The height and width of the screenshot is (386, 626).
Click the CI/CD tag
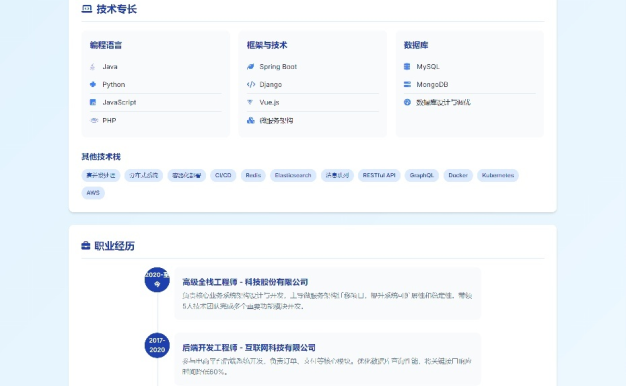[223, 175]
